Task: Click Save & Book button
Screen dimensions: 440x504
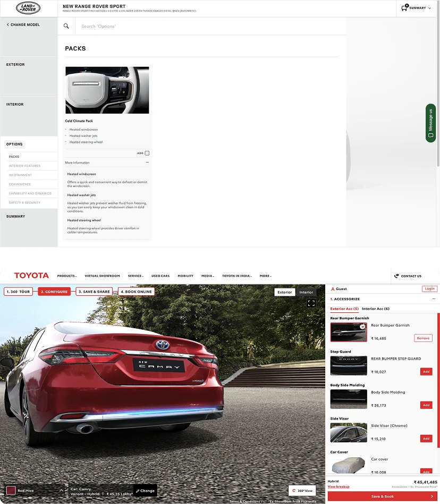Action: pyautogui.click(x=383, y=496)
